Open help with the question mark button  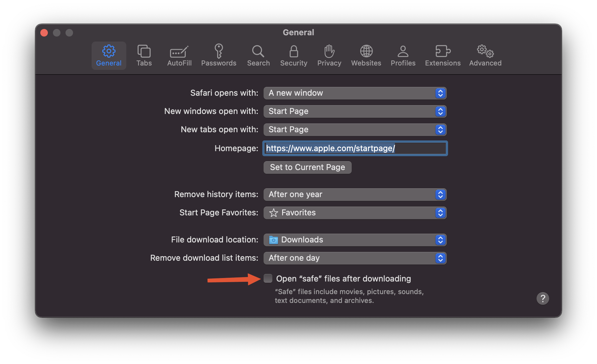click(543, 299)
